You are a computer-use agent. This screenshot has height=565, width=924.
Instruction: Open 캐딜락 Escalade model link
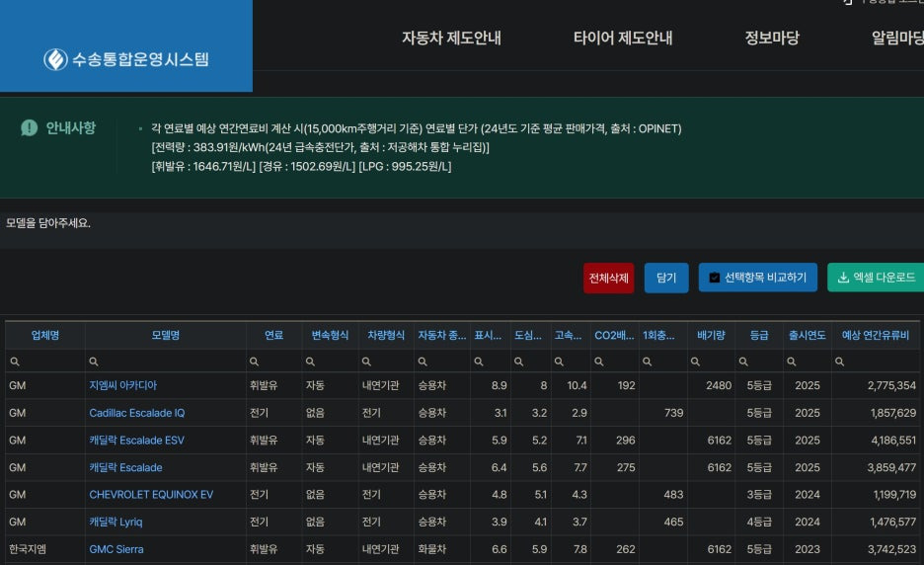point(125,467)
